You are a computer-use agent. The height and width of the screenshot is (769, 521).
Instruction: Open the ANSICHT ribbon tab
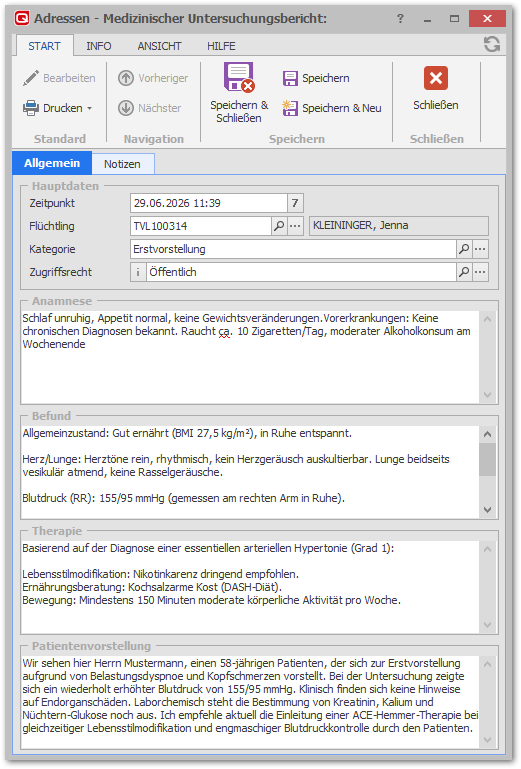(159, 46)
